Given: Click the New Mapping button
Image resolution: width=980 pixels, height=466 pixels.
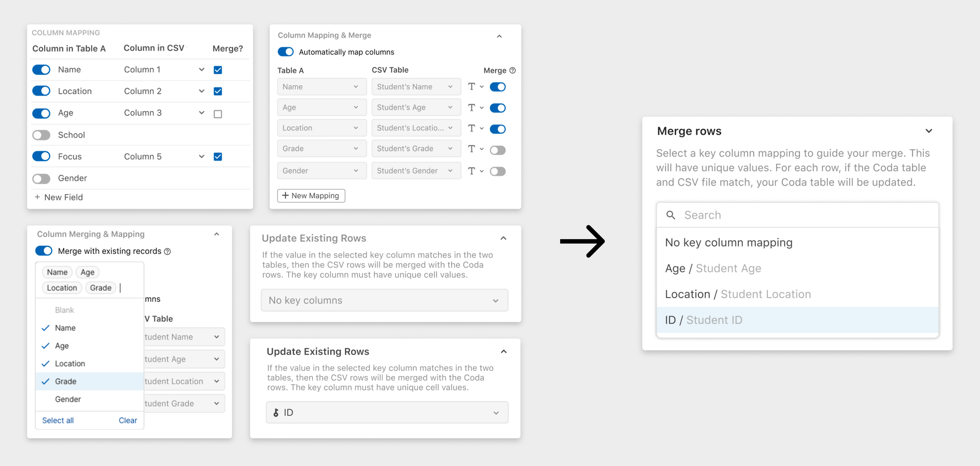Looking at the screenshot, I should coord(311,196).
